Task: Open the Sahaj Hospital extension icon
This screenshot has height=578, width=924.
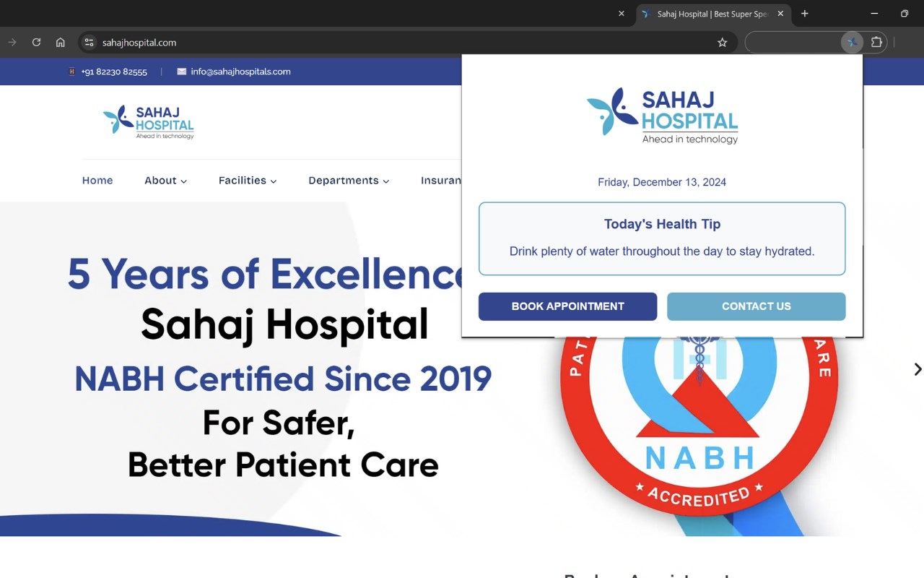Action: (x=852, y=43)
